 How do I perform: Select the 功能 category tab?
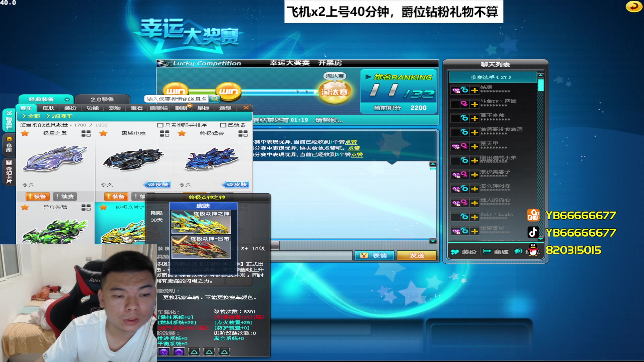tap(93, 108)
